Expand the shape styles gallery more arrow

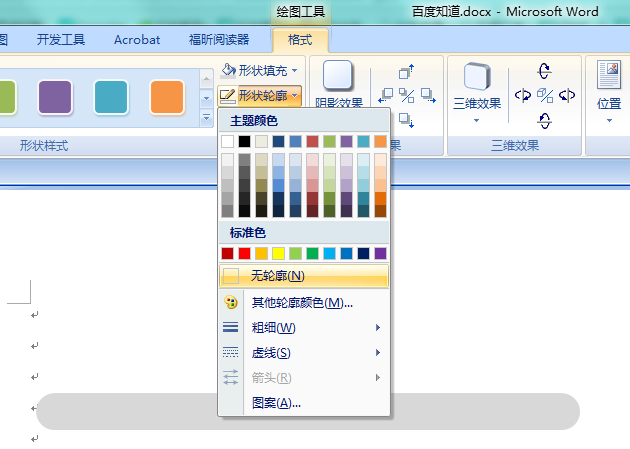[207, 118]
